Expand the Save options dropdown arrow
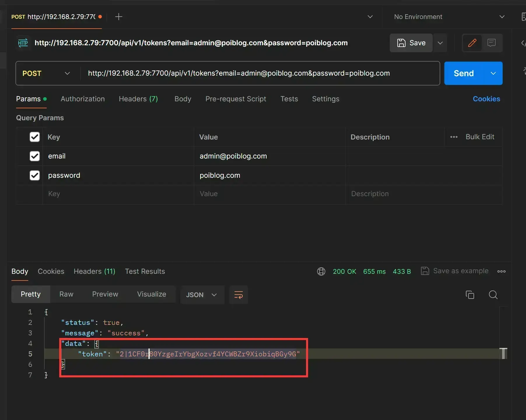 (x=440, y=43)
